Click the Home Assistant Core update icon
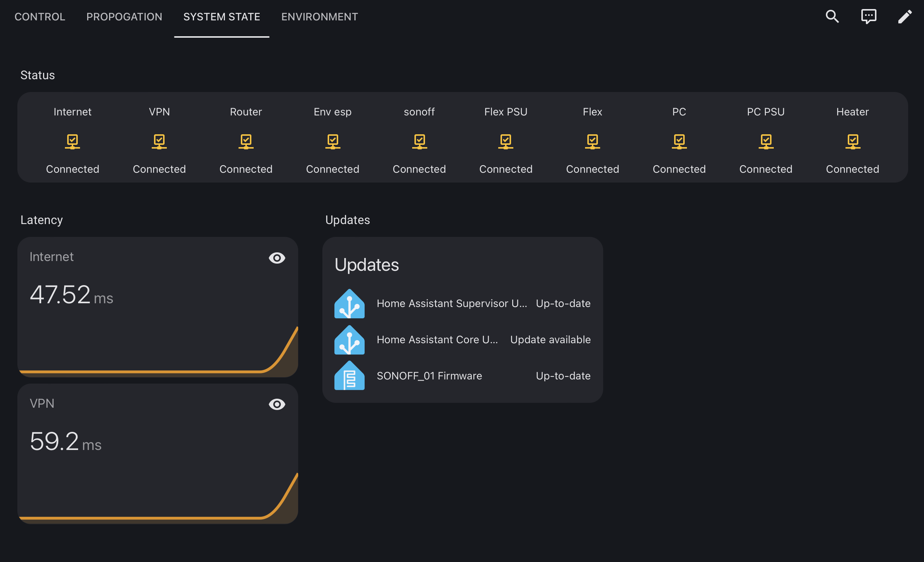Image resolution: width=924 pixels, height=562 pixels. [x=350, y=340]
